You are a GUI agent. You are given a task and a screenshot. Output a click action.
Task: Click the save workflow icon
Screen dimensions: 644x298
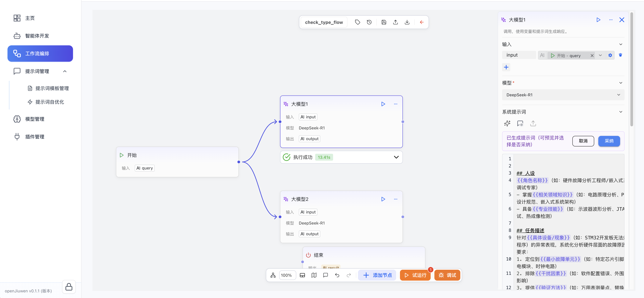pyautogui.click(x=384, y=22)
